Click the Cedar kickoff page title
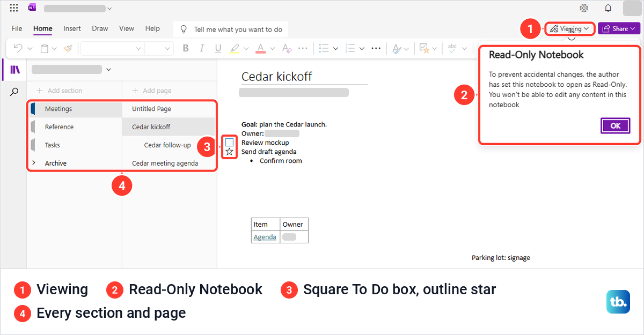Viewport: 644px width, 335px height. click(x=276, y=76)
